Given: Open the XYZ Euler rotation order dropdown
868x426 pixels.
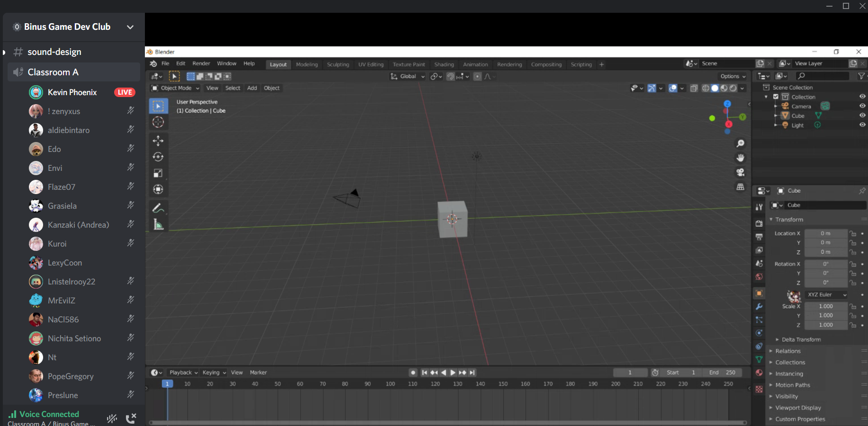Looking at the screenshot, I should (826, 294).
